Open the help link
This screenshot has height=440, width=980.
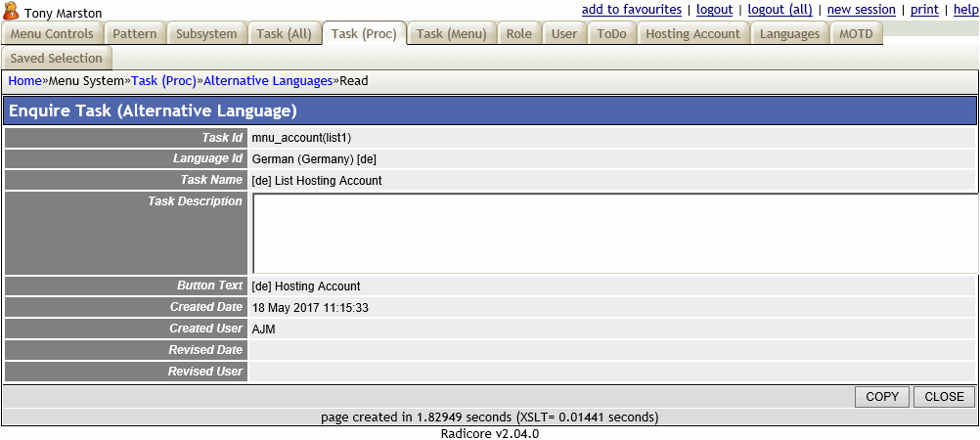(966, 10)
